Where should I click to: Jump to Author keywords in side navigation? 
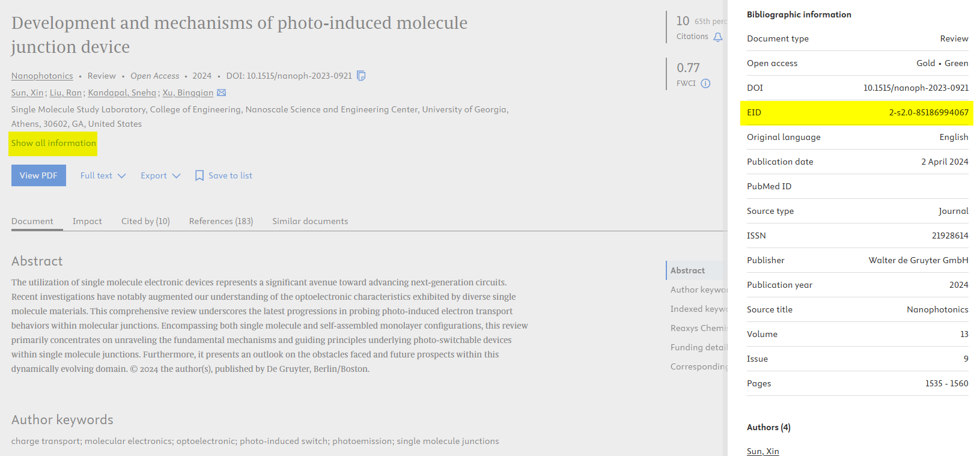point(698,290)
